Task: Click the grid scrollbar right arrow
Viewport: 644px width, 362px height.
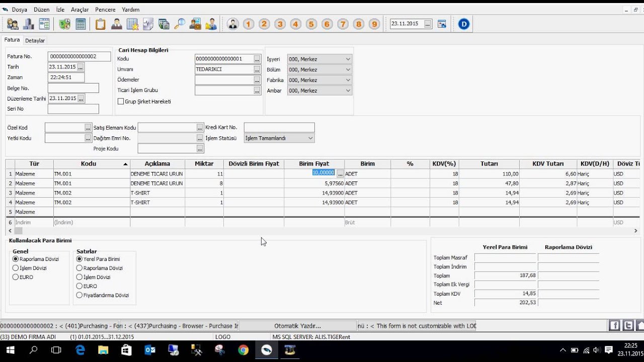Action: (635, 230)
